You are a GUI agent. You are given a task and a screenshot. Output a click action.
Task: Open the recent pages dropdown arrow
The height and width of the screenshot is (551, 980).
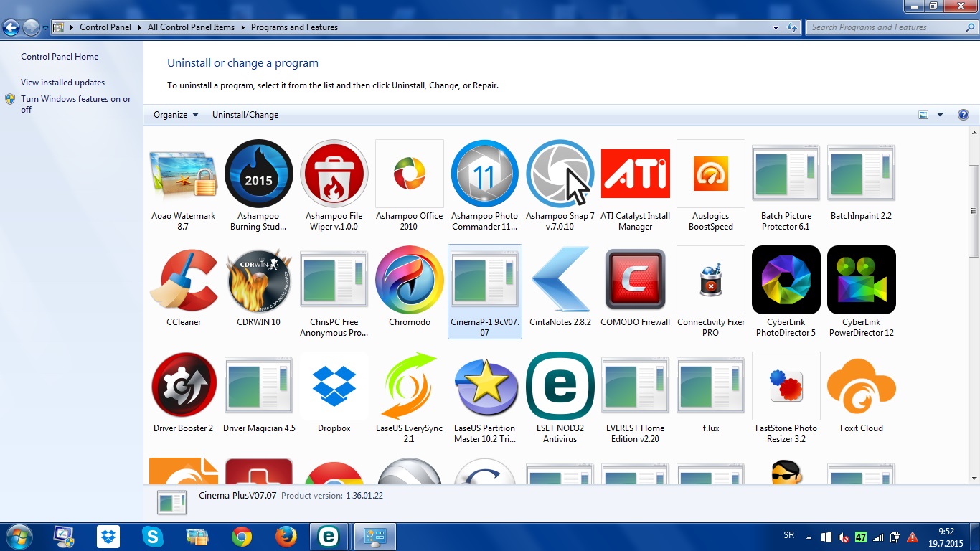[45, 28]
